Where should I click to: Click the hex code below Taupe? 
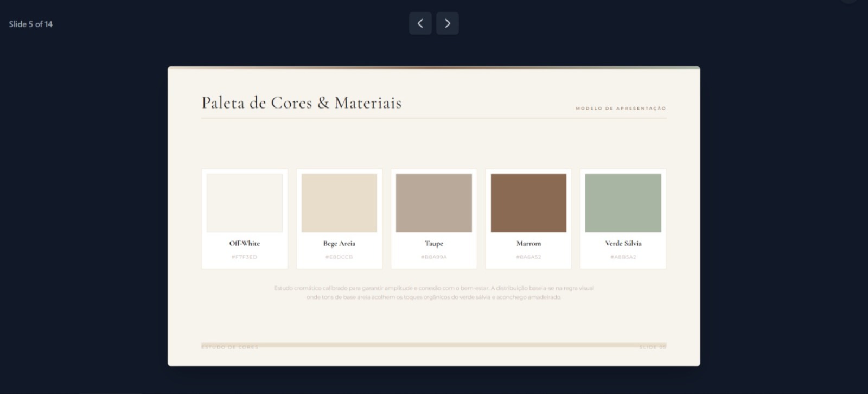pyautogui.click(x=434, y=257)
